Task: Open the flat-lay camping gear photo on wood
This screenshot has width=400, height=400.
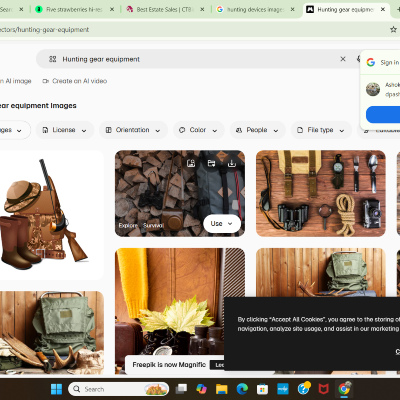Action: pyautogui.click(x=321, y=193)
